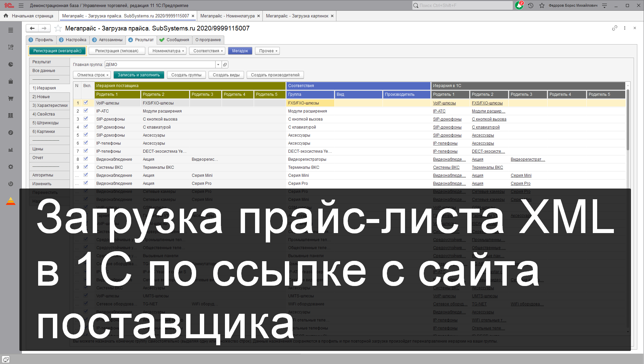Open favorites via the star icon
644x364 pixels.
(542, 5)
